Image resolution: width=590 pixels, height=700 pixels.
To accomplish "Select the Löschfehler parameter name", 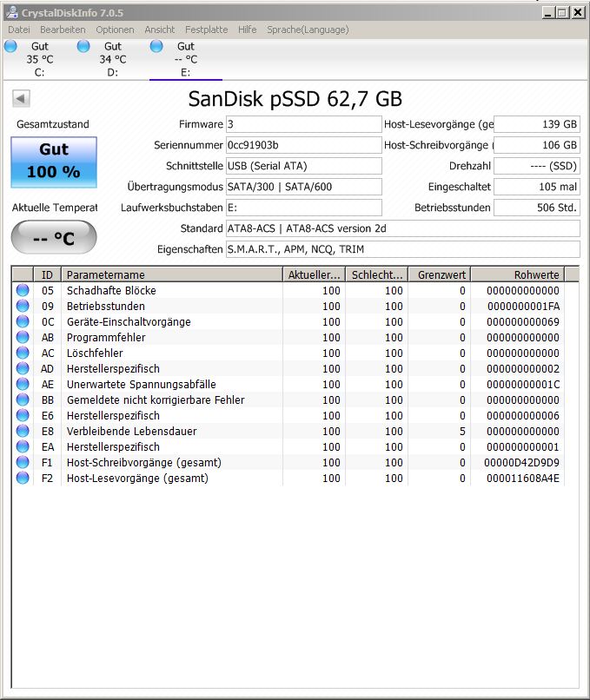I will pyautogui.click(x=95, y=353).
